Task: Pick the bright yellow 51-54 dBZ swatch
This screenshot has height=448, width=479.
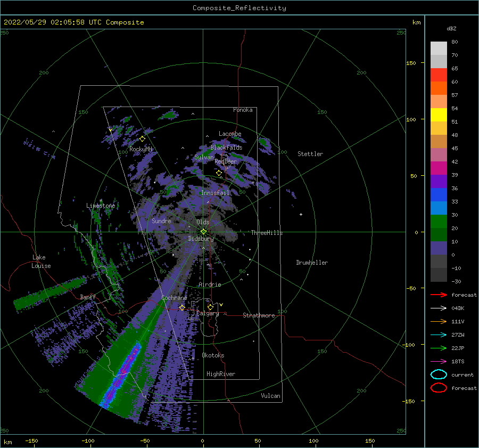Action: pyautogui.click(x=439, y=115)
